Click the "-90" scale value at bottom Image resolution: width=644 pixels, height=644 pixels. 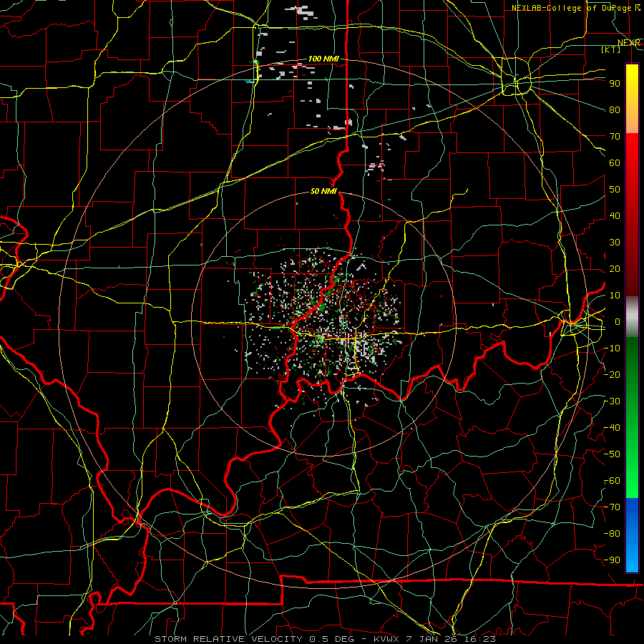click(x=612, y=560)
